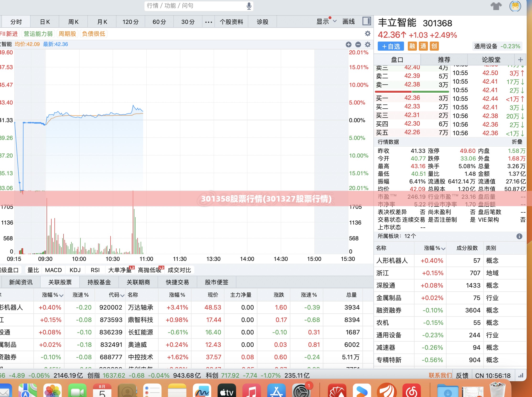Viewport: 532px width, 397px height.
Task: Click the signal bars icon in status bar
Action: click(521, 375)
